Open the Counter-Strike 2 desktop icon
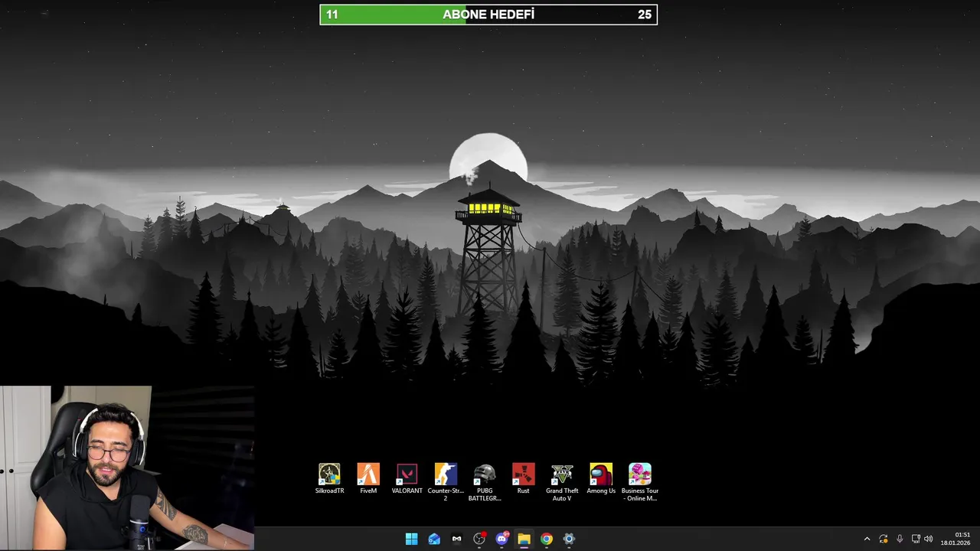This screenshot has width=980, height=551. coord(446,482)
